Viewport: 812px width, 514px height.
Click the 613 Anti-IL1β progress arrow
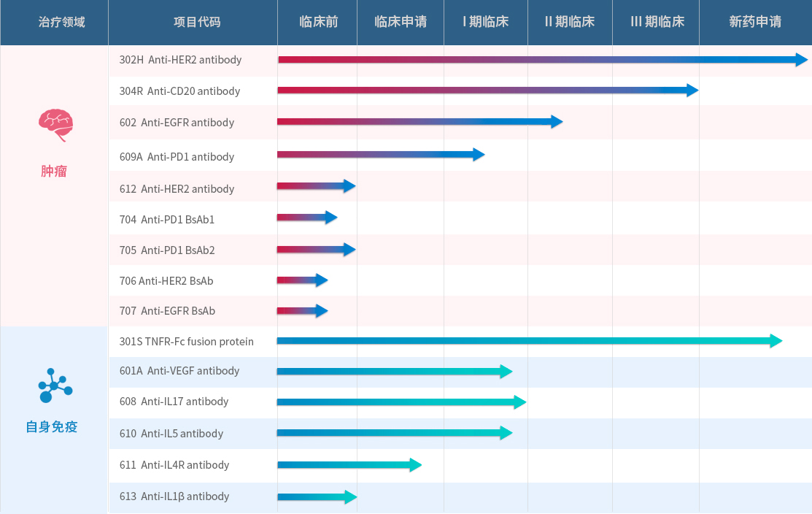(317, 497)
